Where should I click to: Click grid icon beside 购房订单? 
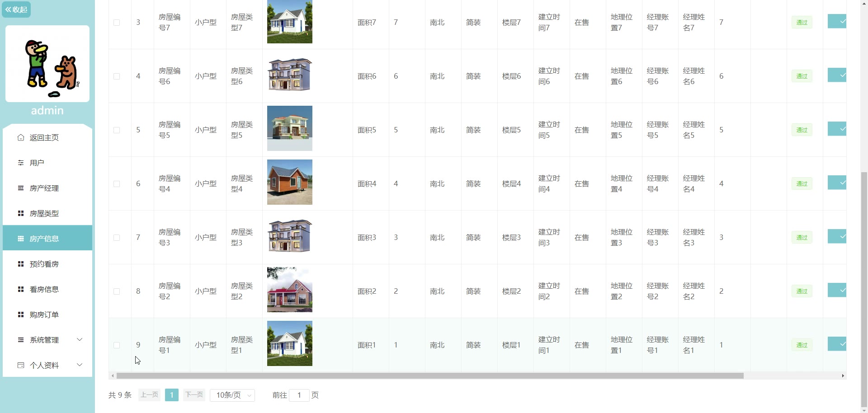pos(21,314)
